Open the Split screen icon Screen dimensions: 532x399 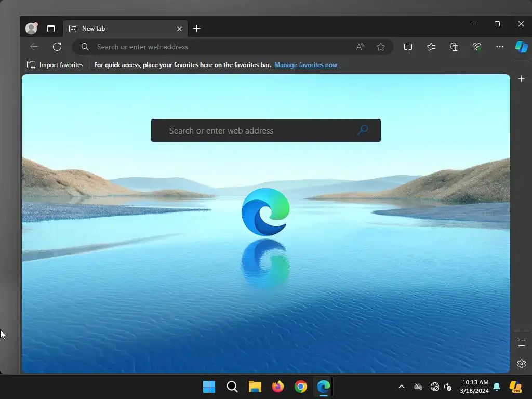408,47
